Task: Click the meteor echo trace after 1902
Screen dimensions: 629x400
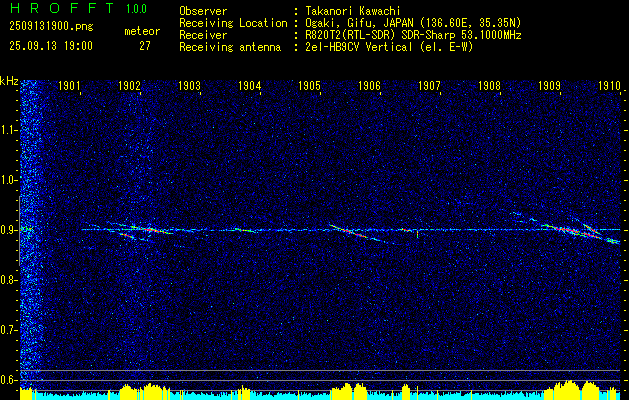Action: [x=150, y=230]
